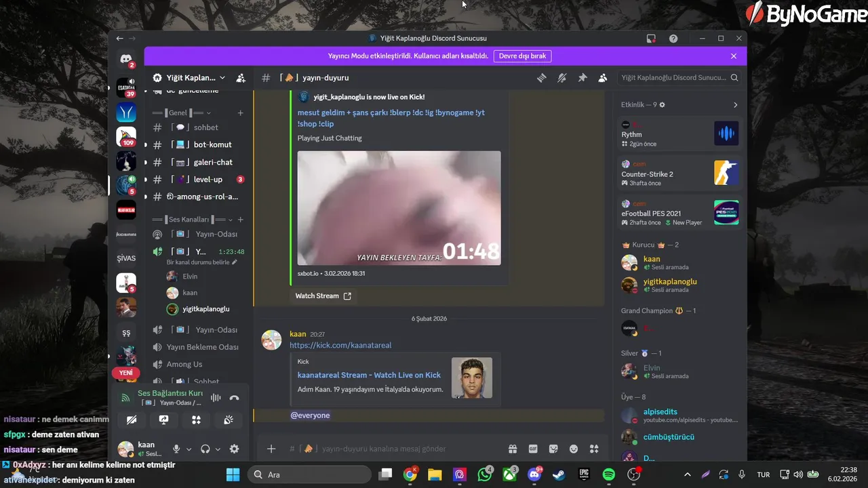Click the plus attach button in message bar
The height and width of the screenshot is (488, 868).
tap(271, 449)
